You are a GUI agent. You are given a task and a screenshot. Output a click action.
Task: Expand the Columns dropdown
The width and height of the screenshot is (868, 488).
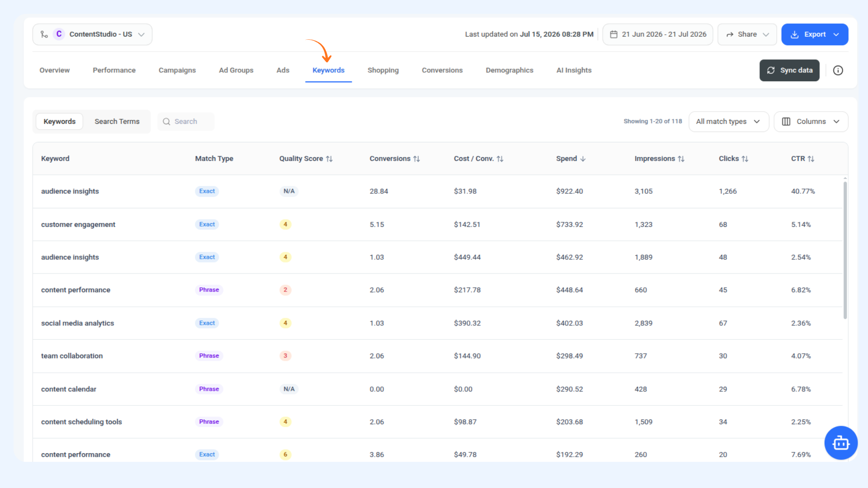click(x=811, y=122)
